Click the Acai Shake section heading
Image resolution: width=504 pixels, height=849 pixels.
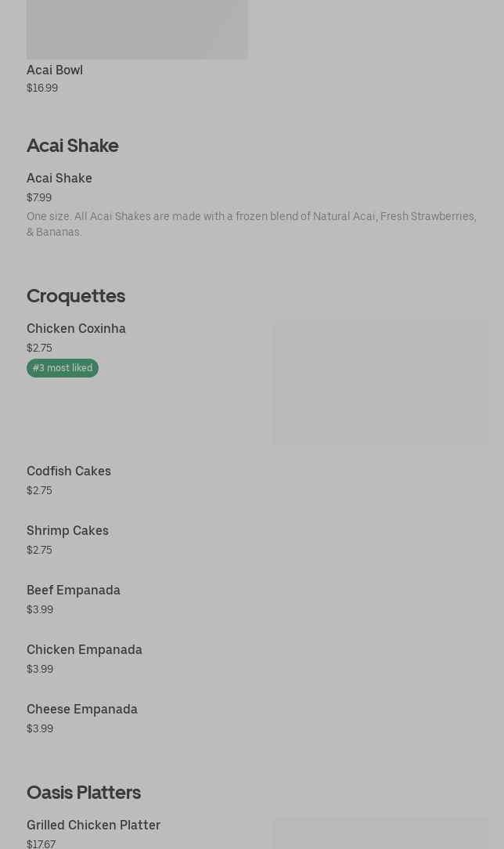pyautogui.click(x=73, y=145)
